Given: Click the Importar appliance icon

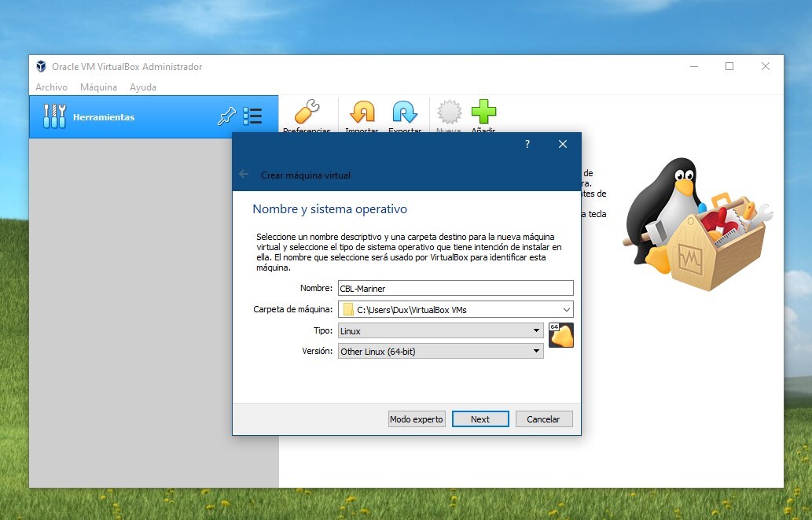Looking at the screenshot, I should 362,112.
